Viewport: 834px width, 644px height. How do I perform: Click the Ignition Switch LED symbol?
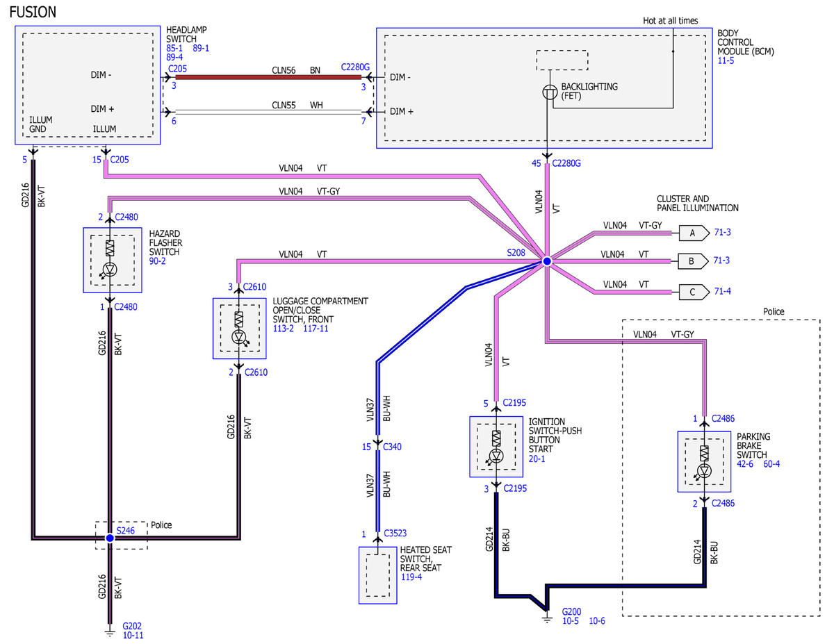(496, 456)
